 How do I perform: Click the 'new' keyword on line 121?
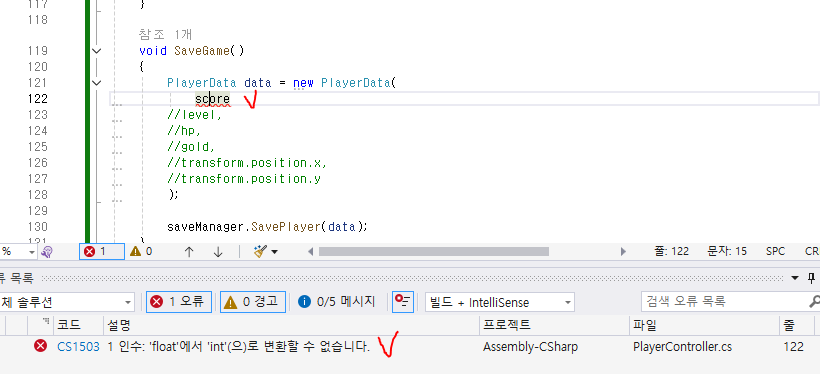click(x=303, y=83)
